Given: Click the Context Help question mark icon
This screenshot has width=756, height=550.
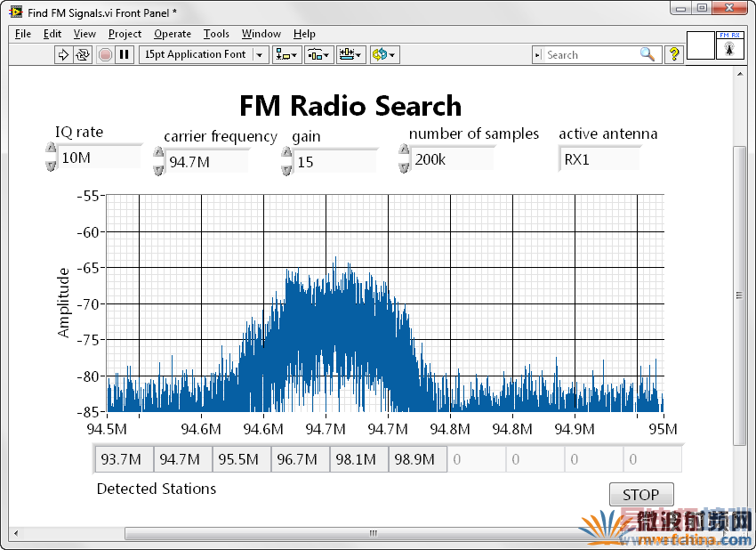Looking at the screenshot, I should [674, 54].
